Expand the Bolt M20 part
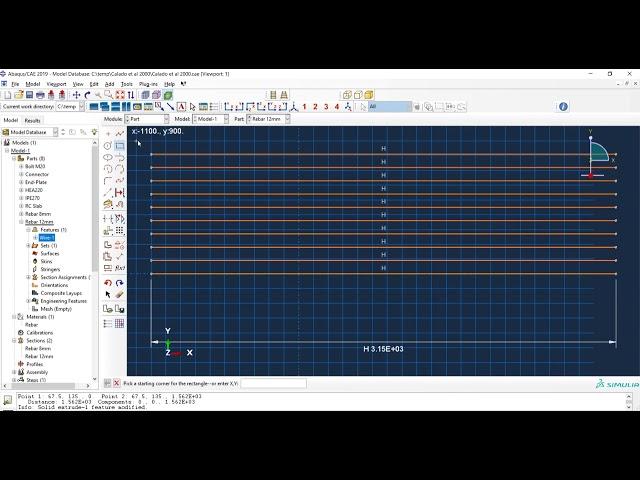Image resolution: width=640 pixels, height=480 pixels. (21, 167)
